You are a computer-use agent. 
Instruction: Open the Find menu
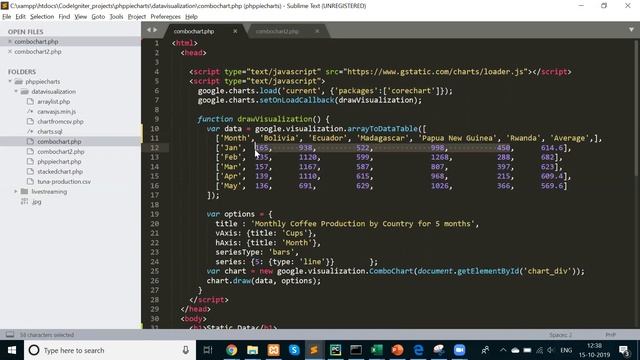64,17
